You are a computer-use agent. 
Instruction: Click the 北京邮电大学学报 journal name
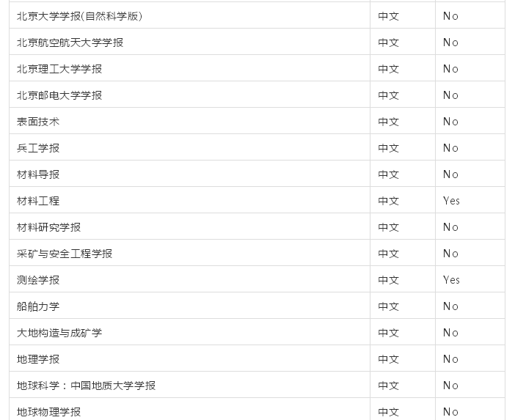59,95
